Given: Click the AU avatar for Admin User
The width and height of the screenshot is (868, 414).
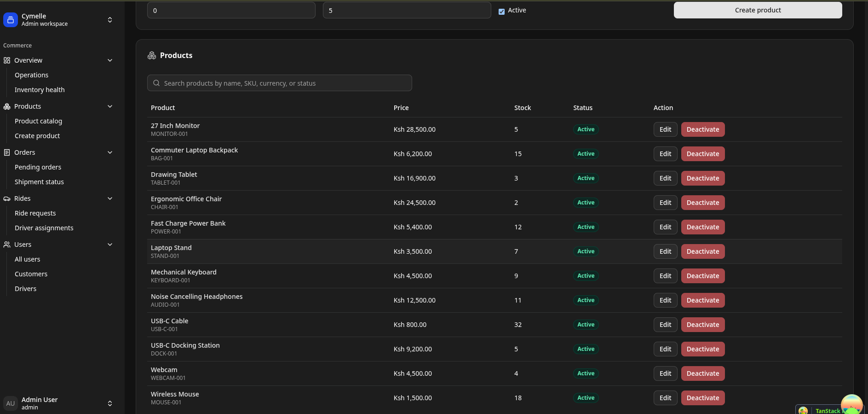Looking at the screenshot, I should (11, 403).
